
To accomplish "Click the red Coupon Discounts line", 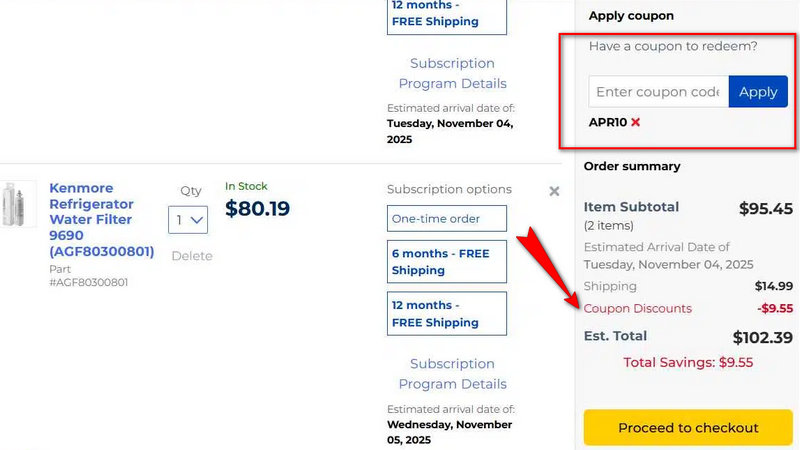I will [x=637, y=308].
